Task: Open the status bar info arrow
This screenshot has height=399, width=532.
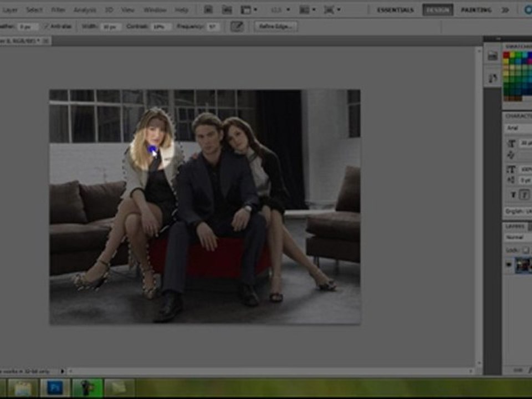Action: pos(62,371)
